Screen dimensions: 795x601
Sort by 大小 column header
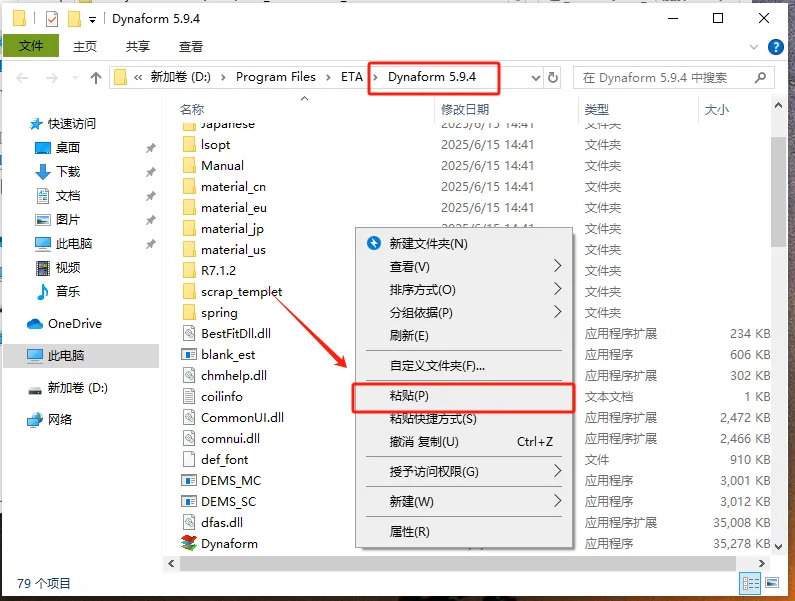click(716, 109)
